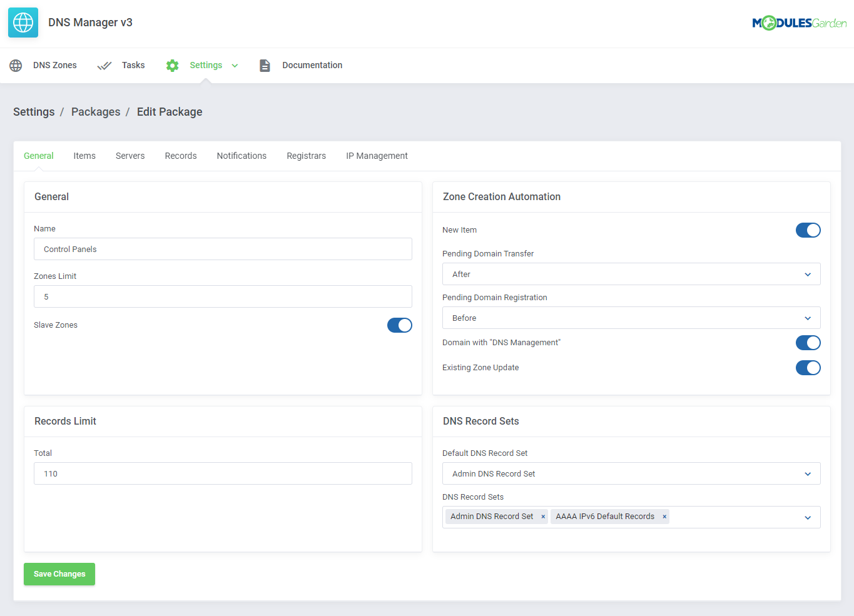Switch to the General tab
854x616 pixels.
(x=39, y=156)
